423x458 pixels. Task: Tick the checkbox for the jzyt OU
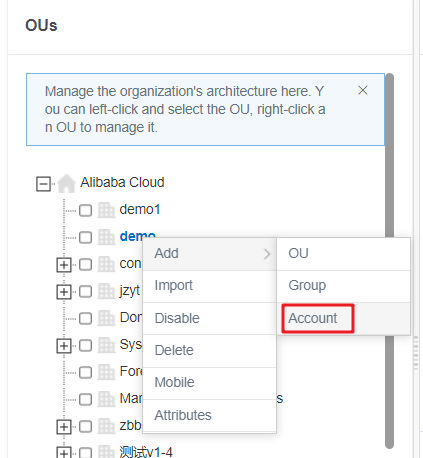(x=85, y=291)
